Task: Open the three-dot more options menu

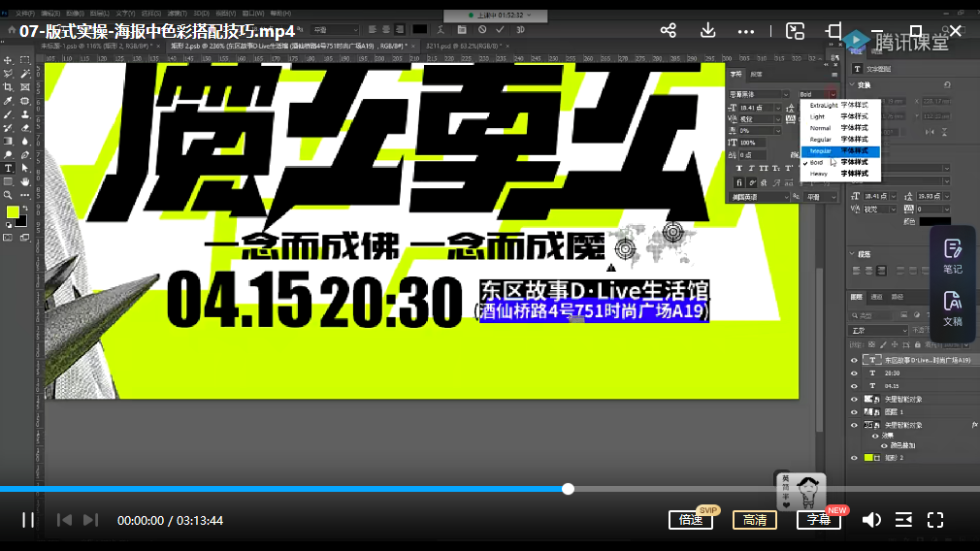Action: 745,31
